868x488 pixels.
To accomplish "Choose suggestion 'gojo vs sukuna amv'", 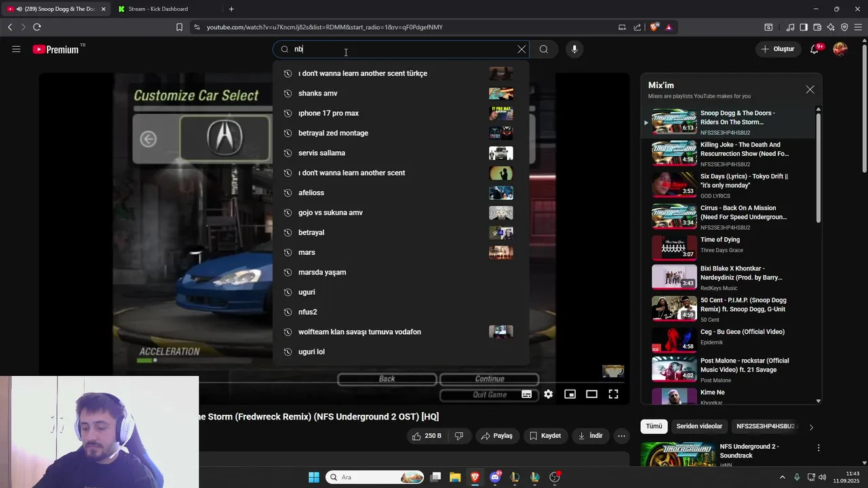I will coord(401,212).
